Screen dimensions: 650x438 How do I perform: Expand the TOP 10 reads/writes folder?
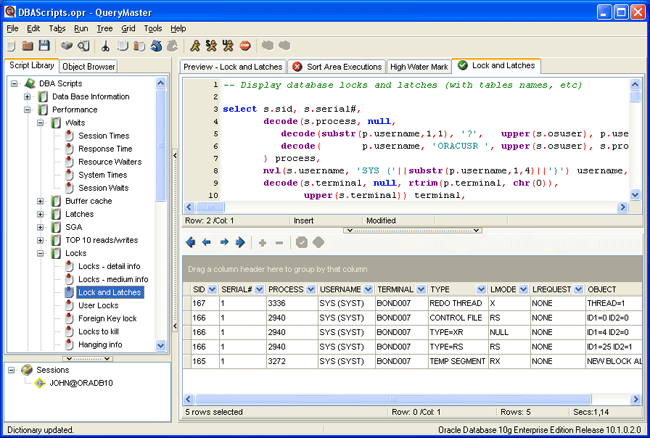pyautogui.click(x=40, y=240)
